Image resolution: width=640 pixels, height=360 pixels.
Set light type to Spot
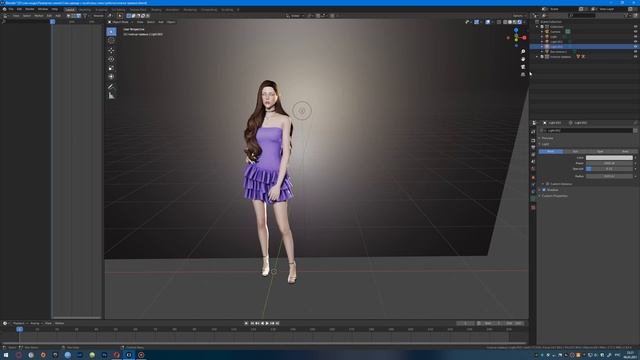[600, 151]
